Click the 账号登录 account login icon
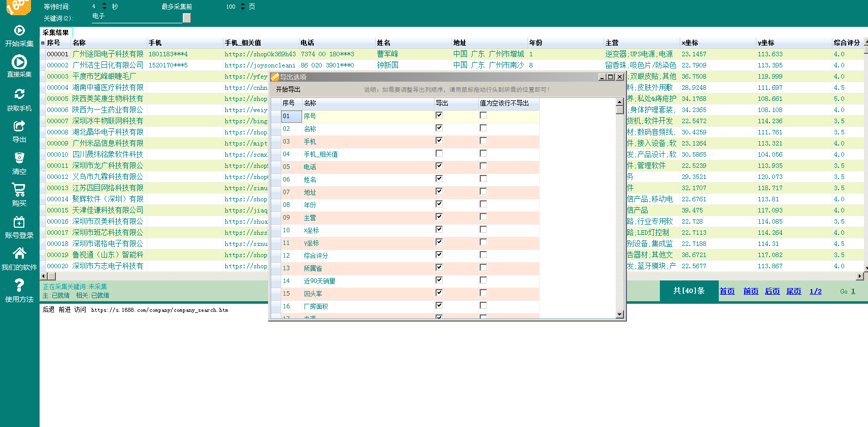The image size is (868, 427). pos(19,222)
